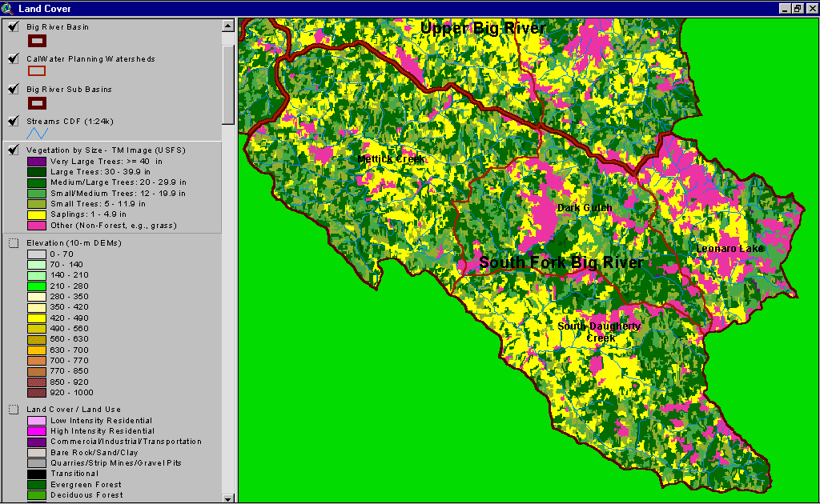Click the '700 - 770' elevation label
The width and height of the screenshot is (820, 504).
tap(70, 360)
